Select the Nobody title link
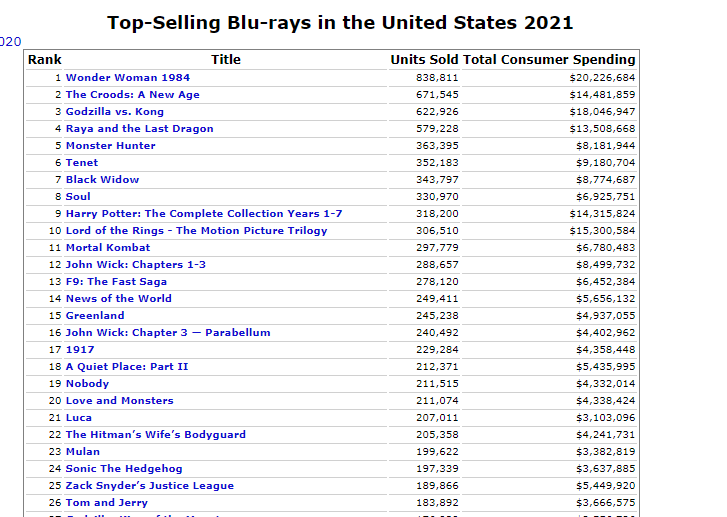Screen dimensions: 727x517 click(x=87, y=383)
